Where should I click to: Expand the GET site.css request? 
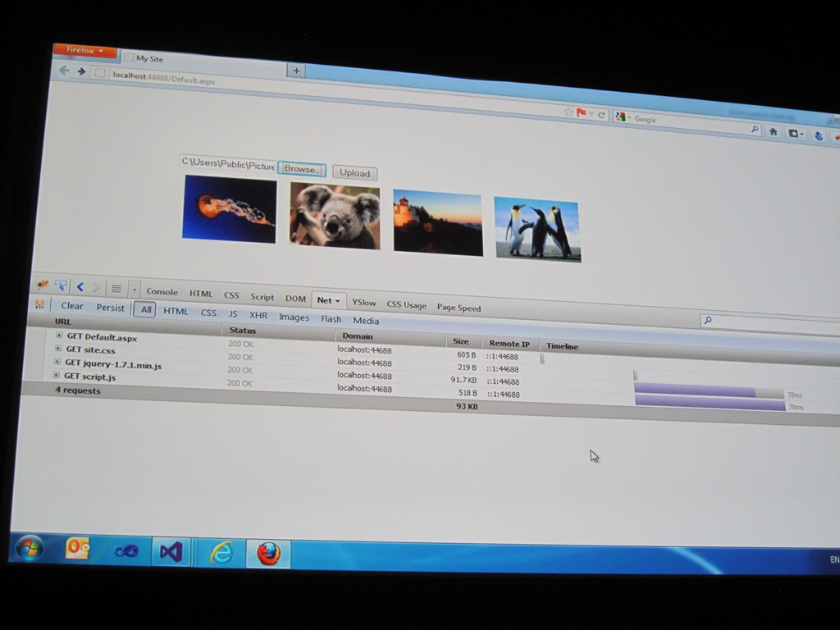tap(58, 348)
